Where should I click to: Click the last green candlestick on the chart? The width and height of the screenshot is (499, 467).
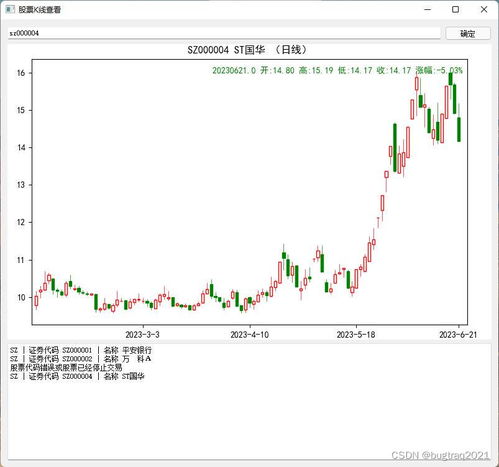click(x=459, y=129)
